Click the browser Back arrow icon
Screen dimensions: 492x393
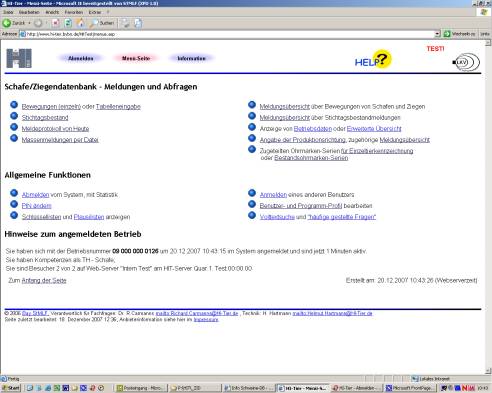click(7, 23)
